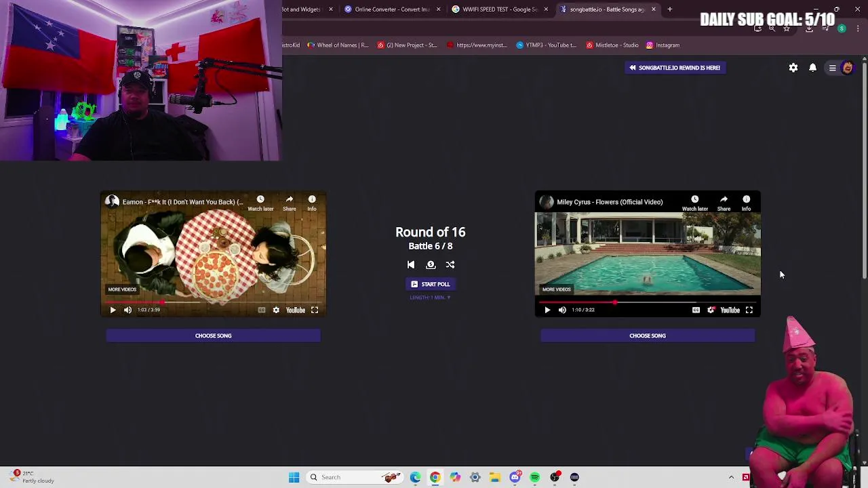Start the poll
This screenshot has height=488, width=868.
tap(431, 284)
